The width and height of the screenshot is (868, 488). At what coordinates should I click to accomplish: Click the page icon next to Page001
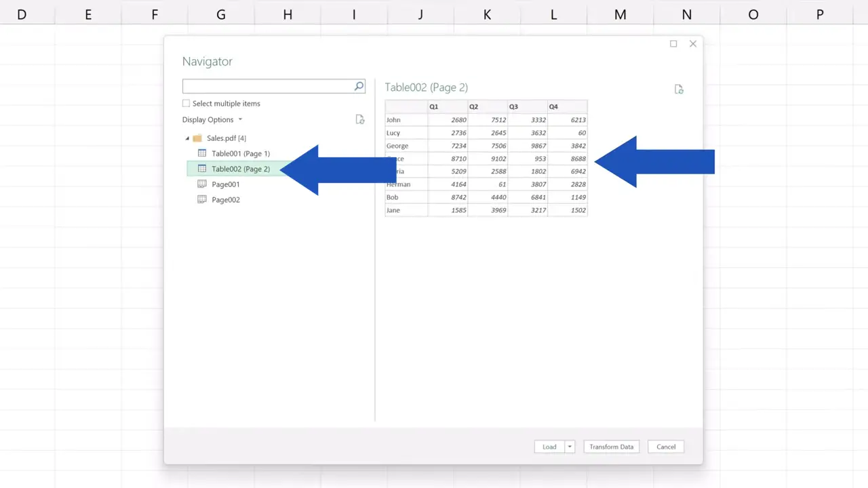click(202, 184)
